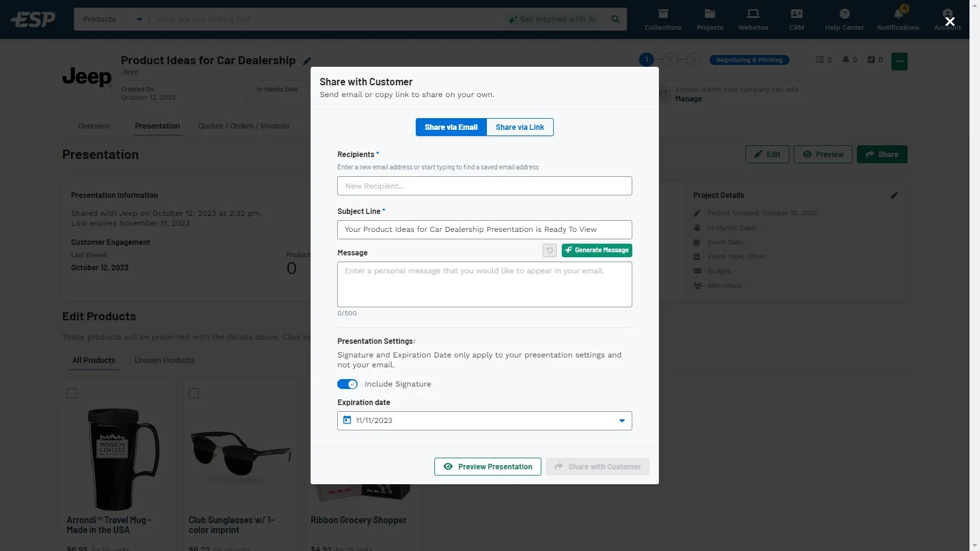Edit project title with pencil icon
Viewport: 980px width, 551px height.
[307, 61]
